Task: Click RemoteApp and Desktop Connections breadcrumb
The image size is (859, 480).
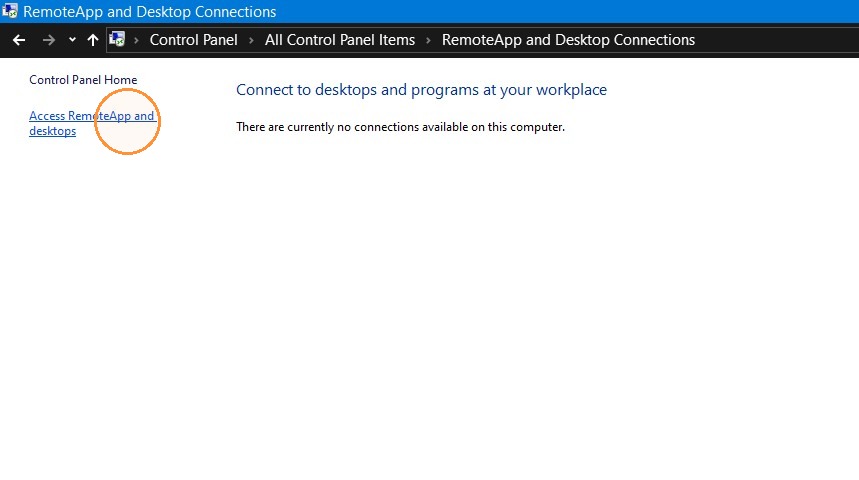Action: pyautogui.click(x=568, y=40)
